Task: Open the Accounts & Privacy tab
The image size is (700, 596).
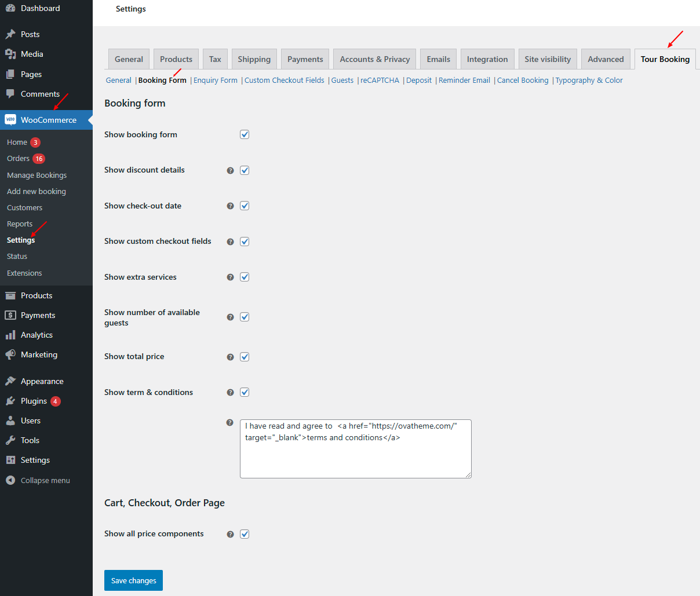Action: [375, 59]
